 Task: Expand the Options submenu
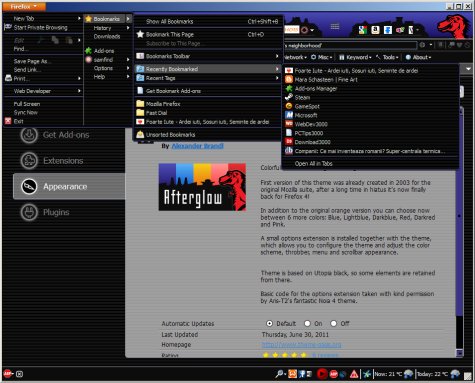pos(108,68)
